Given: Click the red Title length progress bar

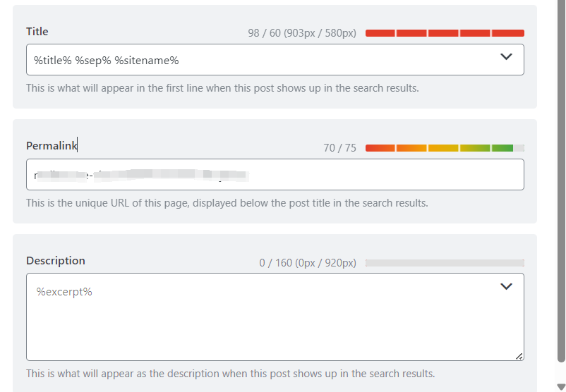Looking at the screenshot, I should pos(445,33).
